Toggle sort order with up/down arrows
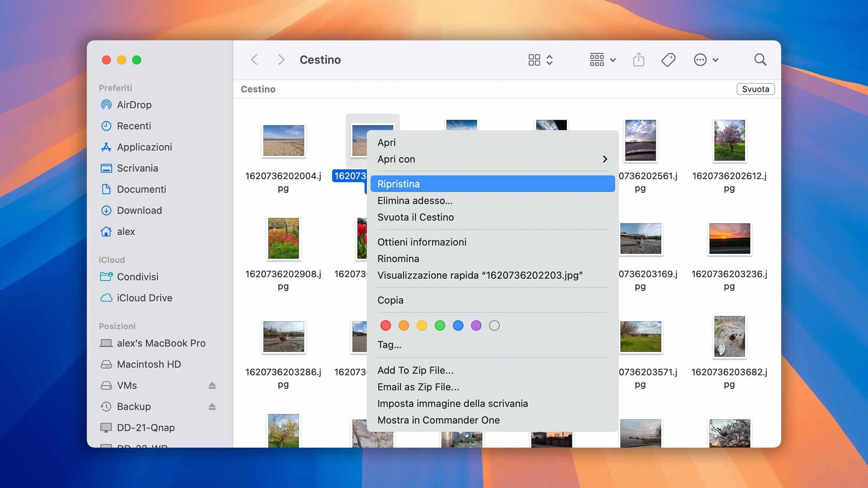 (549, 59)
